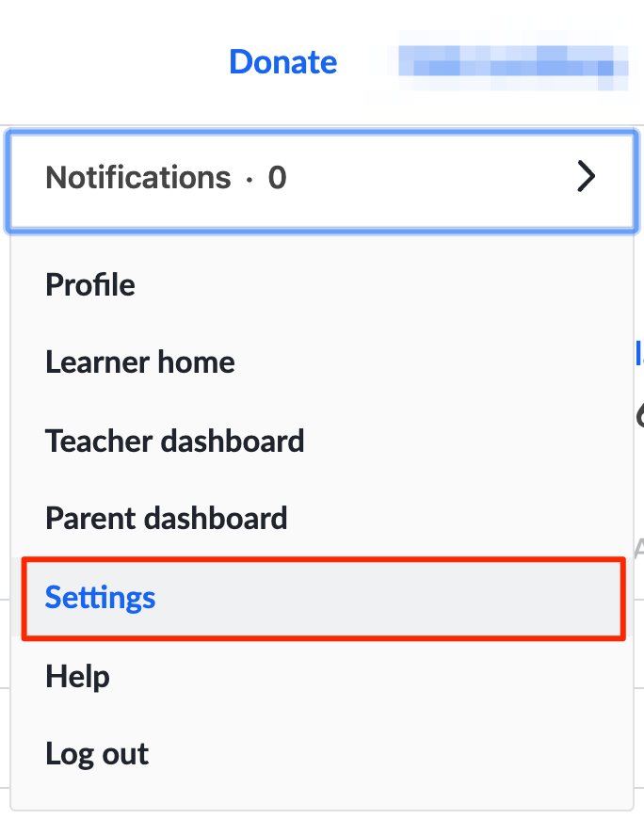The width and height of the screenshot is (644, 819).
Task: Open the Help menu item
Action: tap(77, 676)
